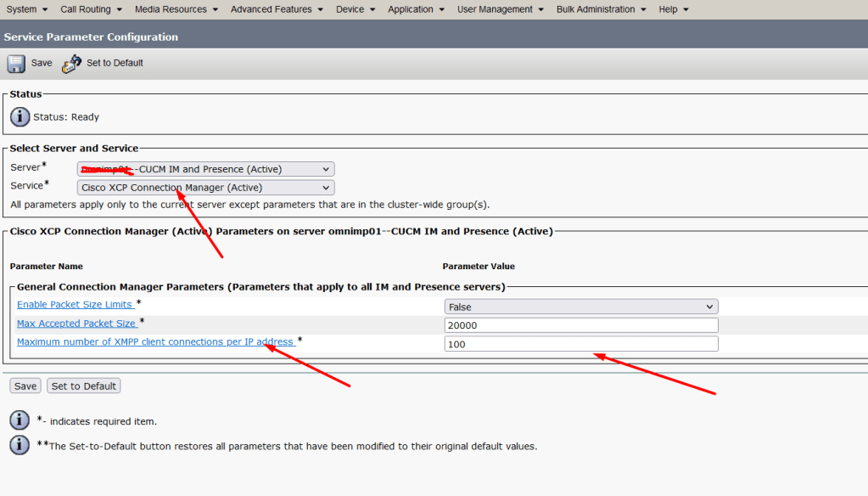
Task: Click info icon beside required item note
Action: tap(20, 420)
